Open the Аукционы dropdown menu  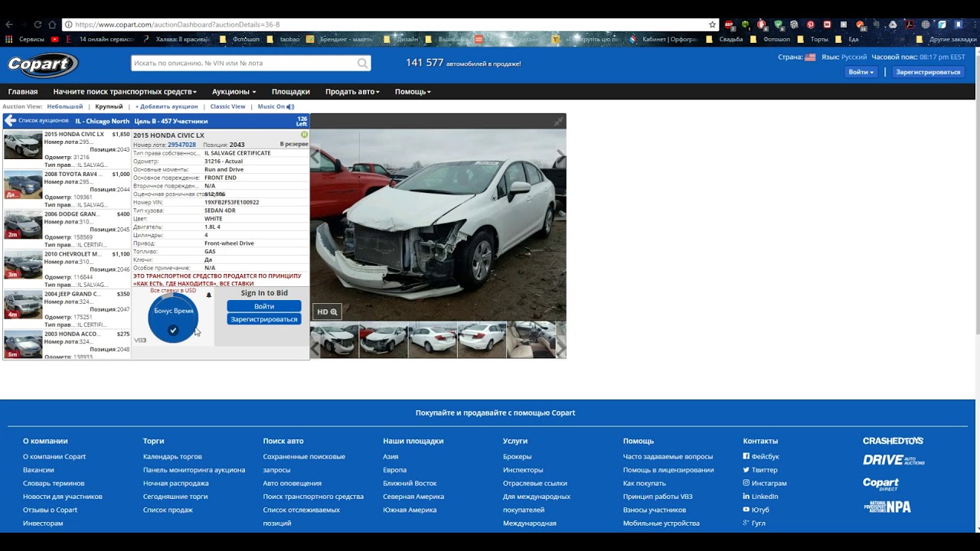click(234, 92)
